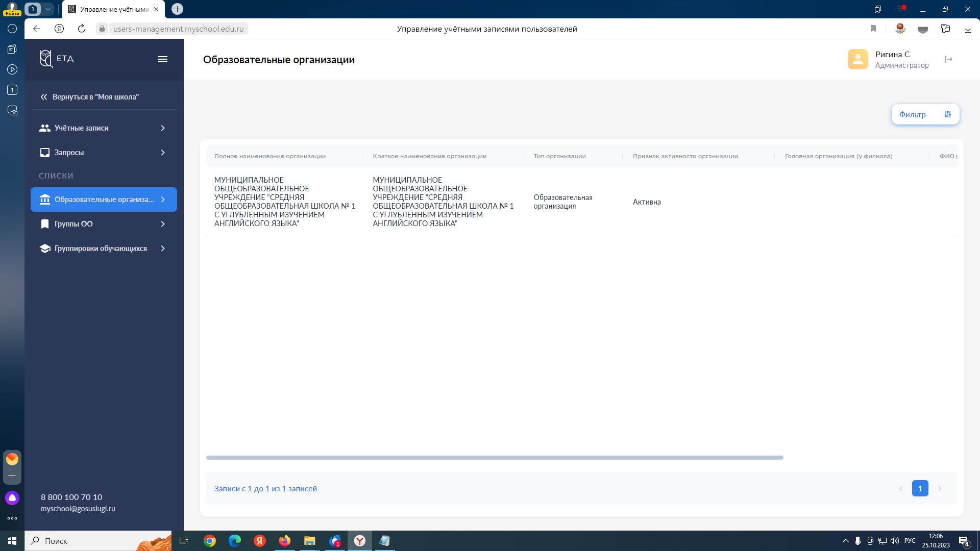Open Task View button on taskbar
The image size is (980, 551).
point(184,541)
